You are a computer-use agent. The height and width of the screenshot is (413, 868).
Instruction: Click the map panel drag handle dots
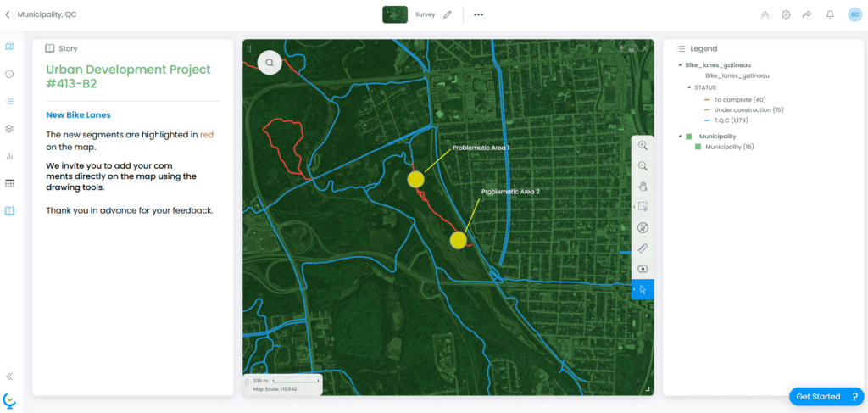coord(249,48)
